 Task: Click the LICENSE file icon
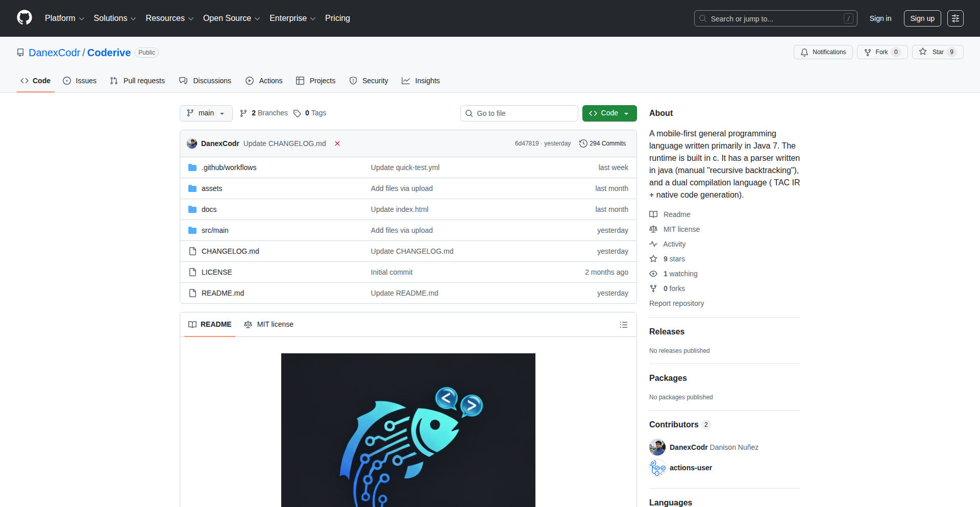tap(192, 272)
